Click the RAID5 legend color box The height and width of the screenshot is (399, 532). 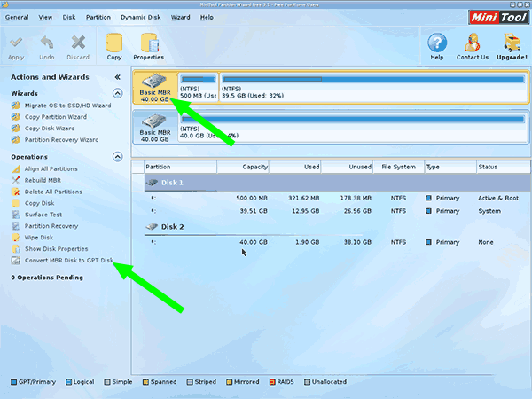click(x=272, y=382)
